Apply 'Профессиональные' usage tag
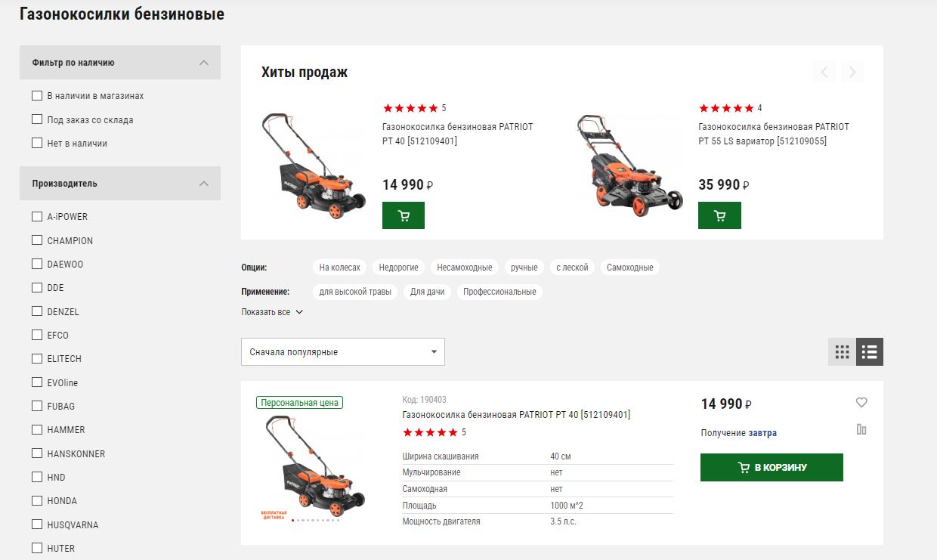This screenshot has height=560, width=937. click(499, 292)
